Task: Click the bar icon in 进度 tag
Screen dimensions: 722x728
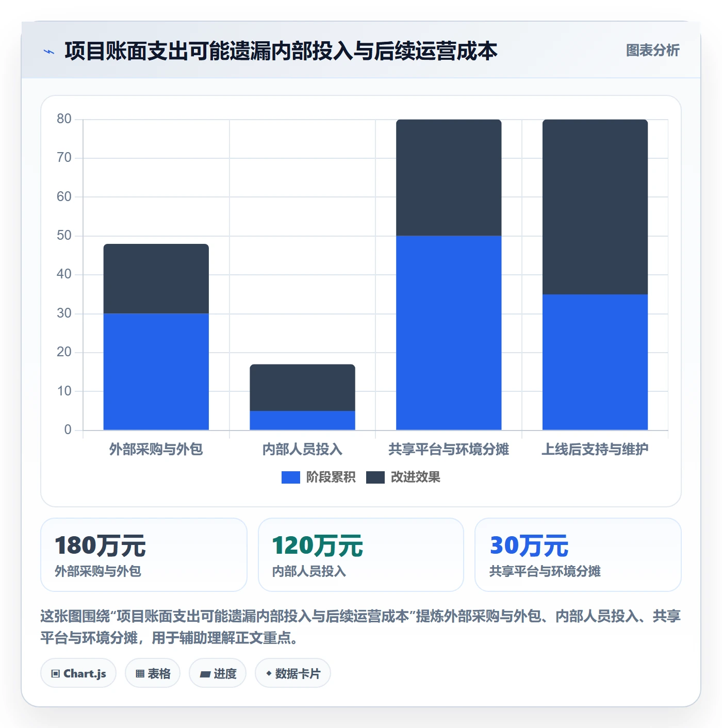Action: [x=205, y=674]
